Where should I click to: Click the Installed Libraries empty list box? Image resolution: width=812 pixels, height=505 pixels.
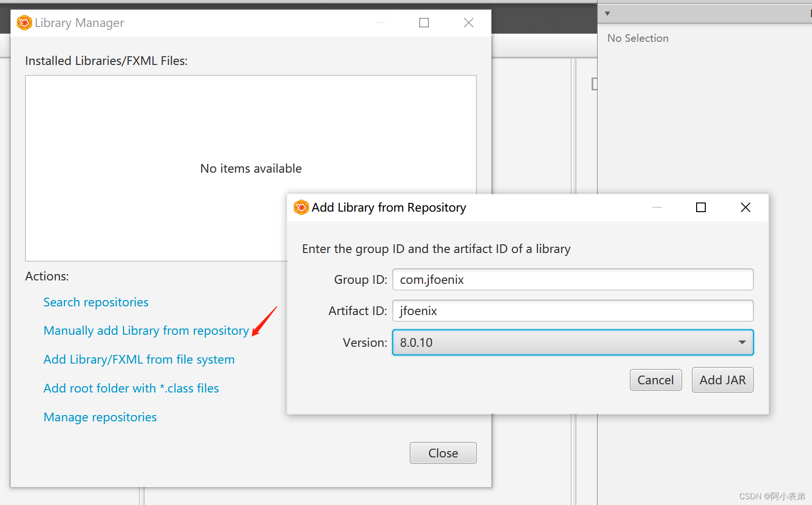point(250,168)
